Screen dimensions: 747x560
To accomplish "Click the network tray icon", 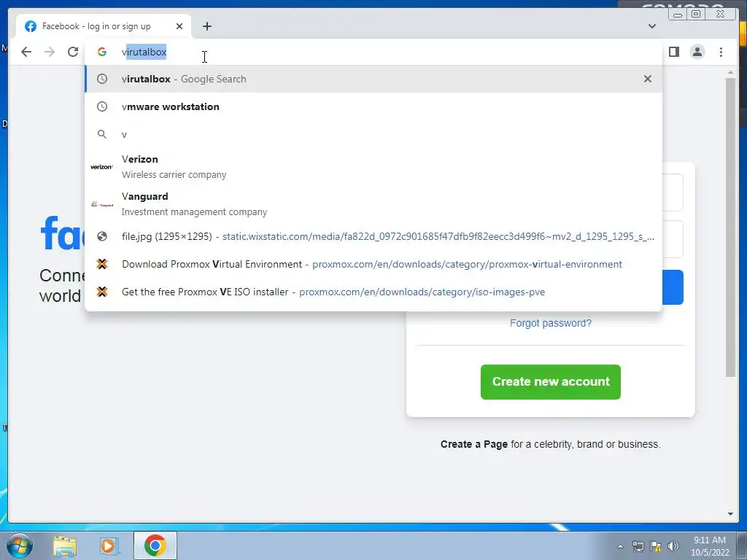I will 638,546.
